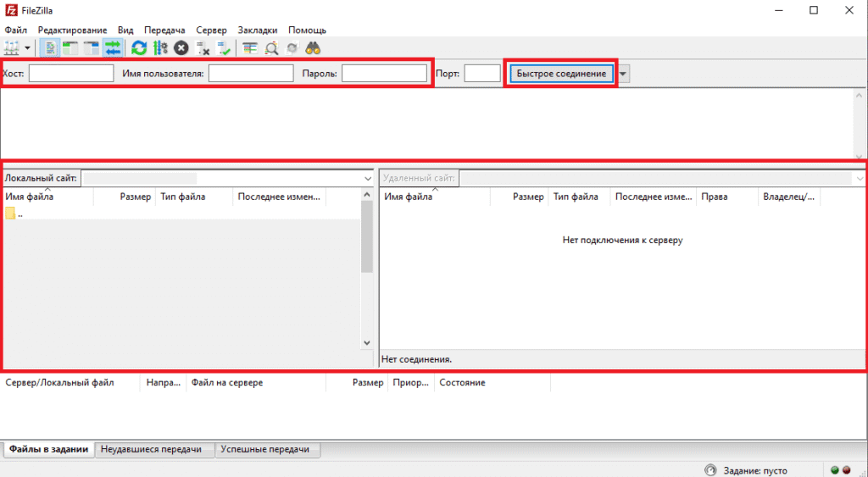Click the disconnect from server icon
The height and width of the screenshot is (477, 868).
203,48
